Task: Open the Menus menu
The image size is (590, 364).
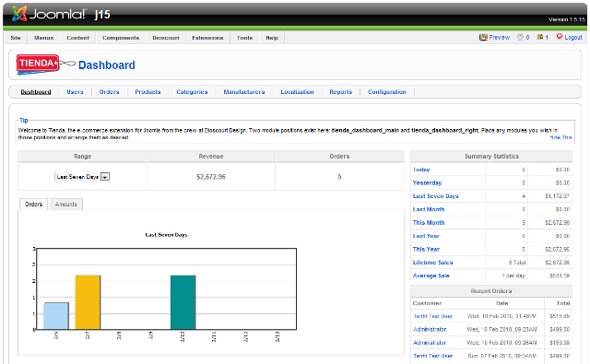Action: pos(43,38)
